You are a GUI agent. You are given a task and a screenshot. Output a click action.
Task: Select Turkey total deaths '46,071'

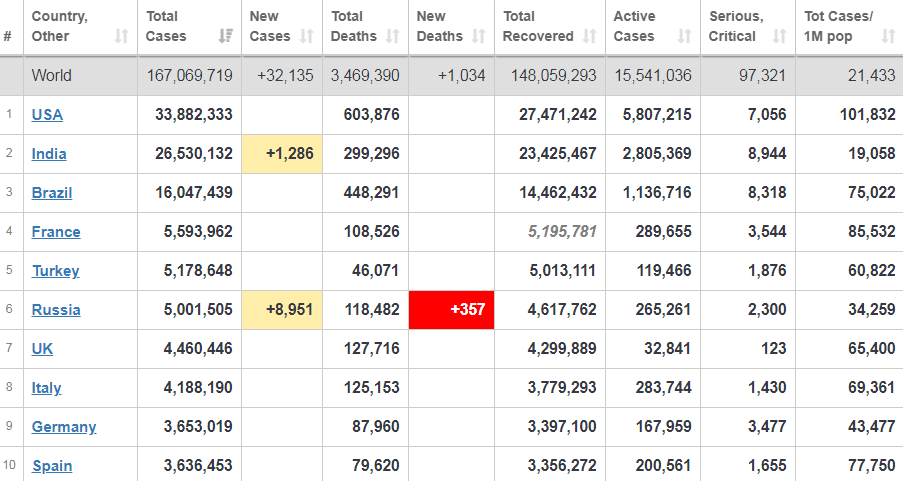pyautogui.click(x=375, y=271)
